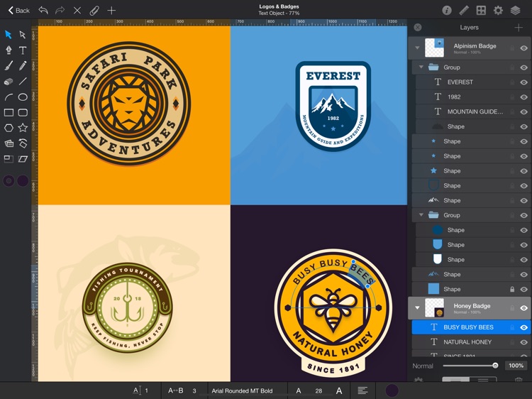
Task: Open the Arial Rounded MT Bold font picker
Action: (242, 391)
